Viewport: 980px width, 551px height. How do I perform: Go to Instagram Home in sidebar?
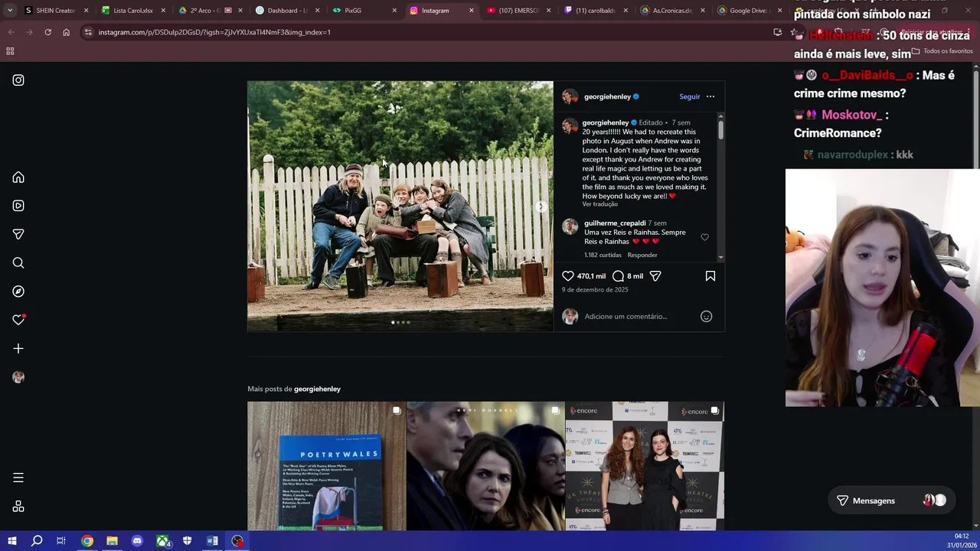(x=18, y=178)
